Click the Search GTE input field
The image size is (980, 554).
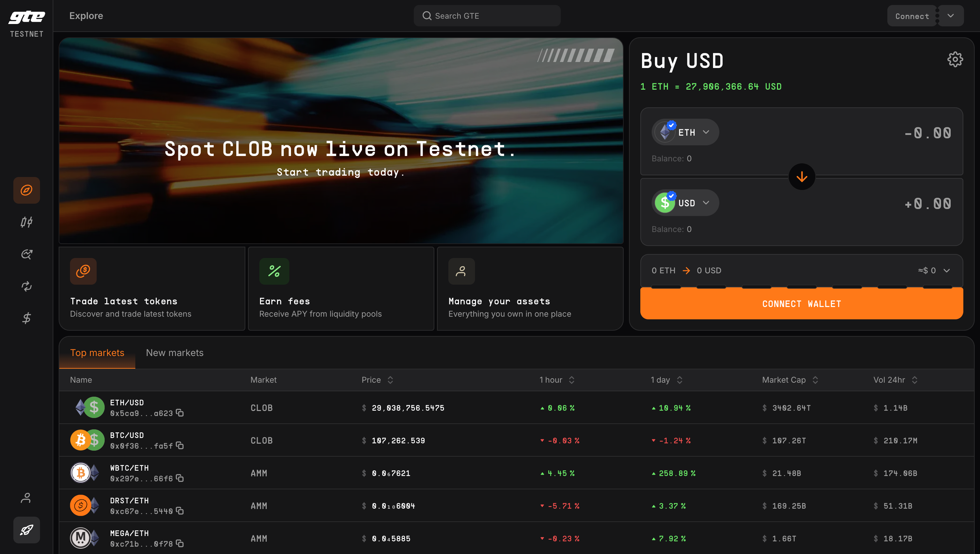487,16
